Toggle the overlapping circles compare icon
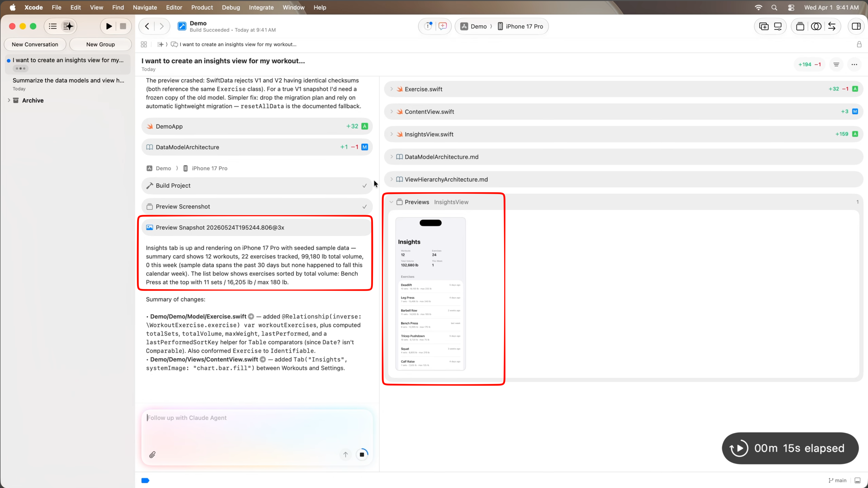868x488 pixels. tap(816, 26)
